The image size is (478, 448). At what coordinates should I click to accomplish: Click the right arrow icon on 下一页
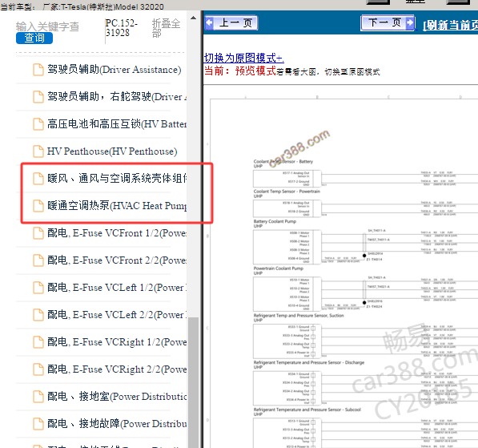coord(410,22)
